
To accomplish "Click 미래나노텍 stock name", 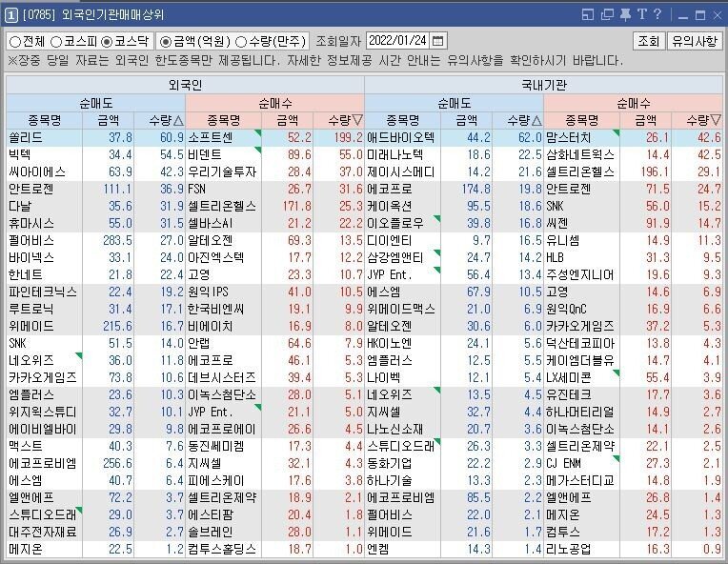I will (395, 155).
